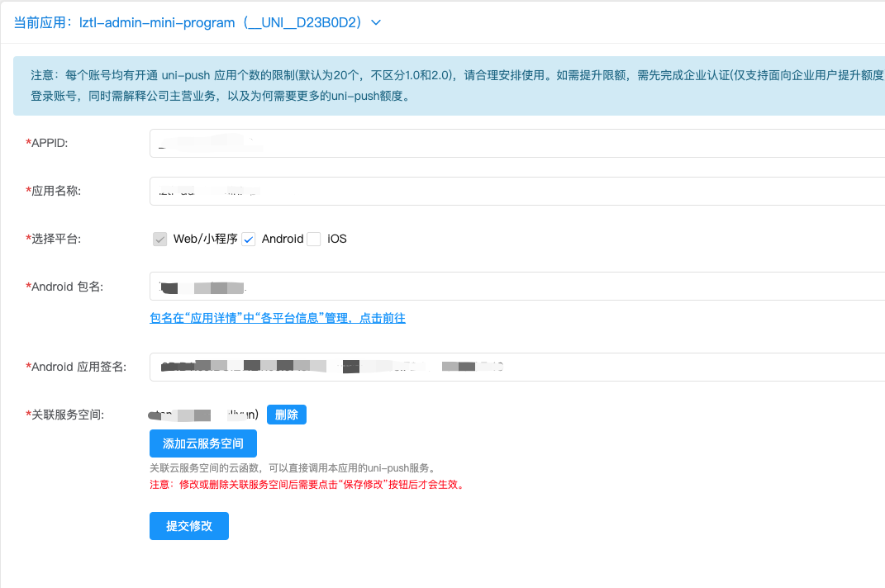Viewport: 885px width, 588px height.
Task: Open the 包名 management link 点击前往
Action: [277, 318]
